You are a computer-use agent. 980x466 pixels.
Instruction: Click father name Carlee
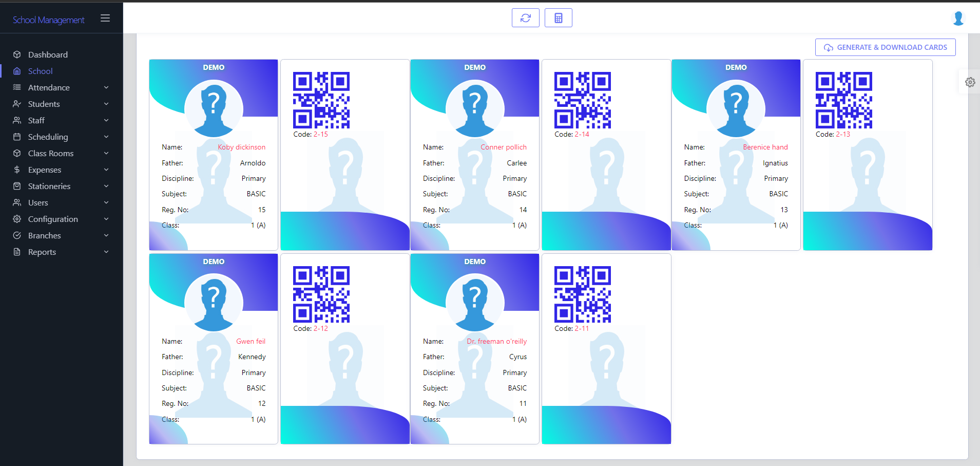tap(517, 163)
